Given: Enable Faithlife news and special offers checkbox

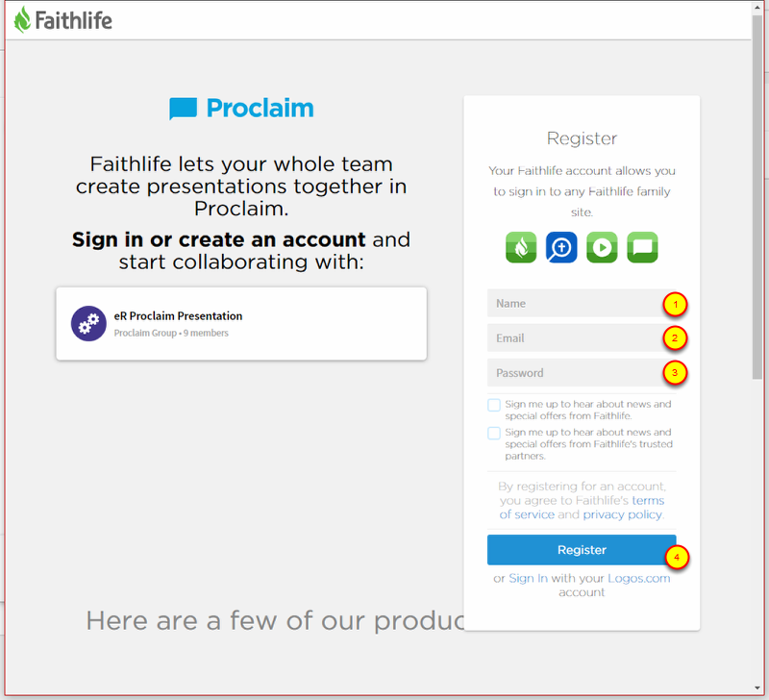Looking at the screenshot, I should pos(494,405).
